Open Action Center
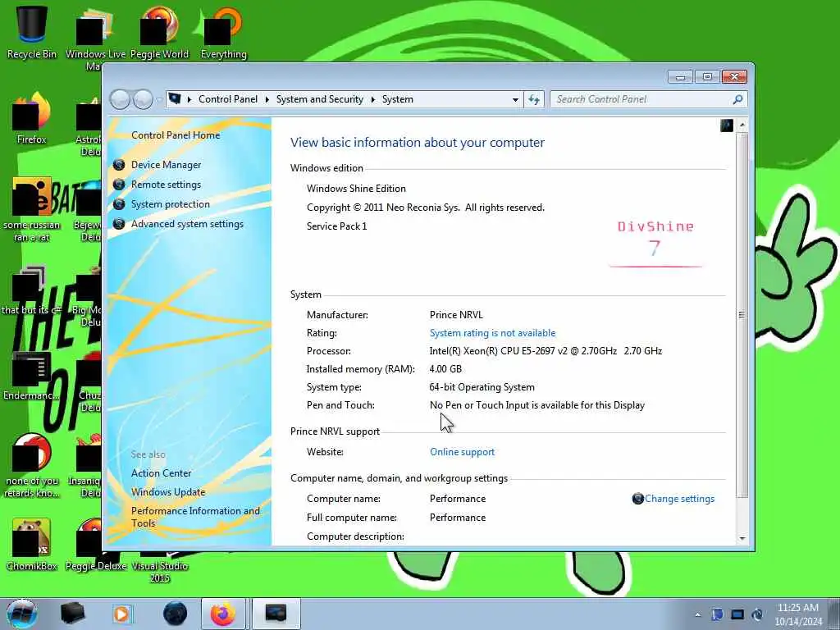This screenshot has width=840, height=630. (x=161, y=473)
